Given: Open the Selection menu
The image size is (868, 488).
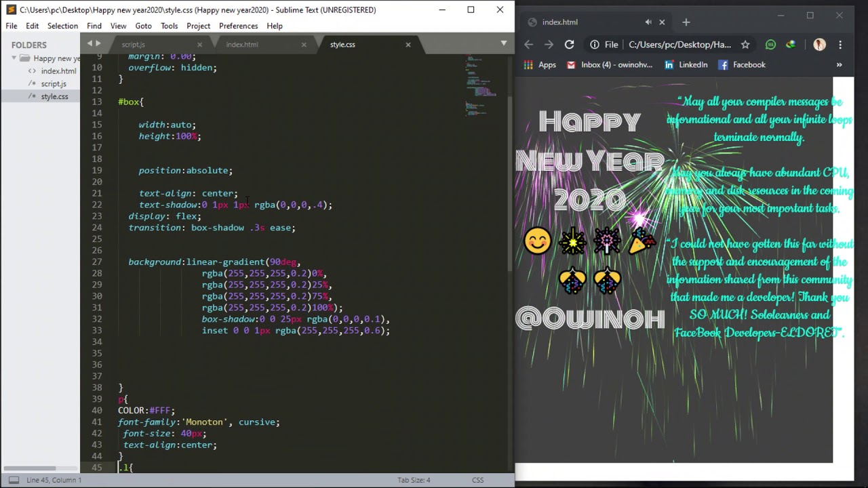Looking at the screenshot, I should pyautogui.click(x=62, y=26).
